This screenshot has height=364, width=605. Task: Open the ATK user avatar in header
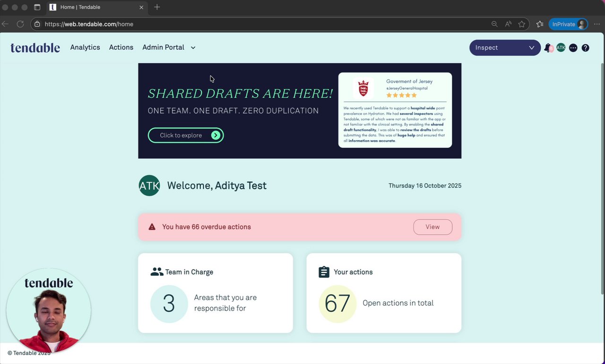pos(561,48)
